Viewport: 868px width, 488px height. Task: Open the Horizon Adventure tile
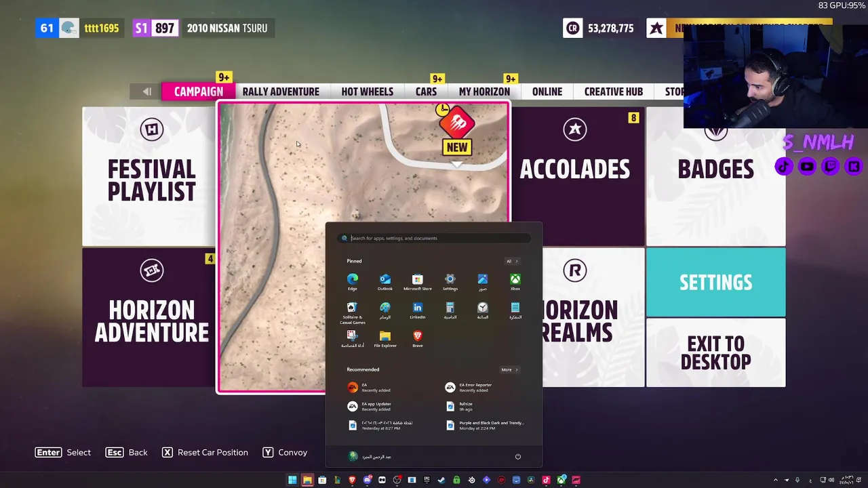(x=149, y=317)
